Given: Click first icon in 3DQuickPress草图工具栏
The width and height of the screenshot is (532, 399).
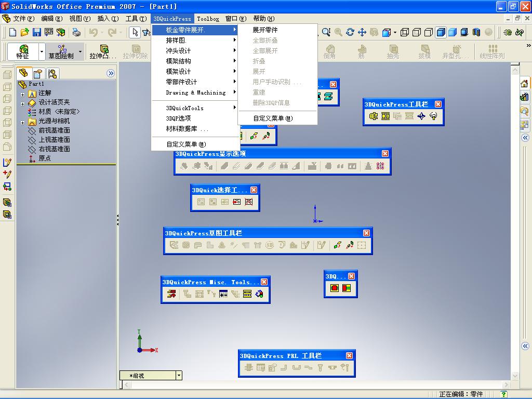Looking at the screenshot, I should pyautogui.click(x=174, y=245).
